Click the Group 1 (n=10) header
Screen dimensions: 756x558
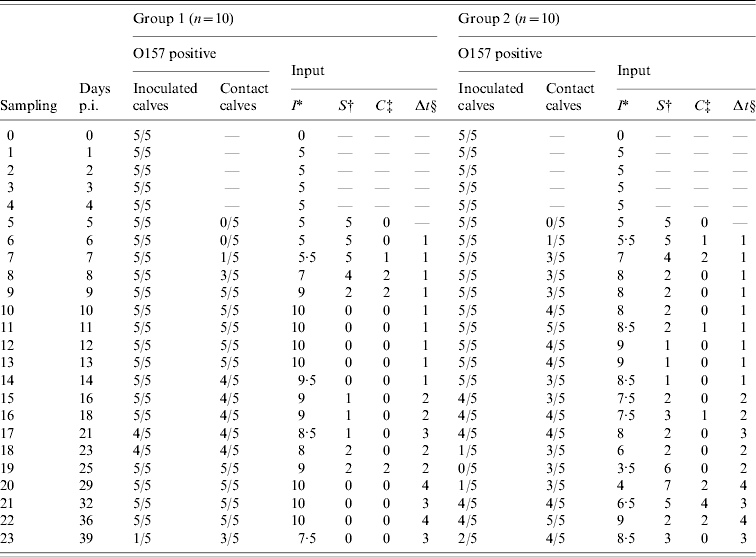tap(180, 18)
